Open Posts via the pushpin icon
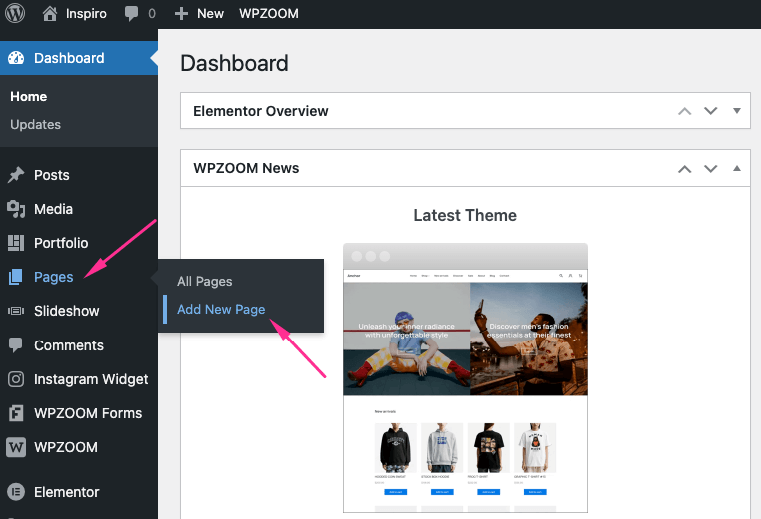This screenshot has height=519, width=761. tap(16, 175)
